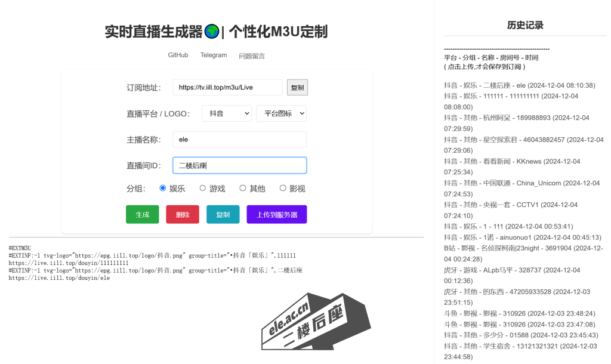
Task: Select the 娱乐 group radio button
Action: tap(163, 188)
